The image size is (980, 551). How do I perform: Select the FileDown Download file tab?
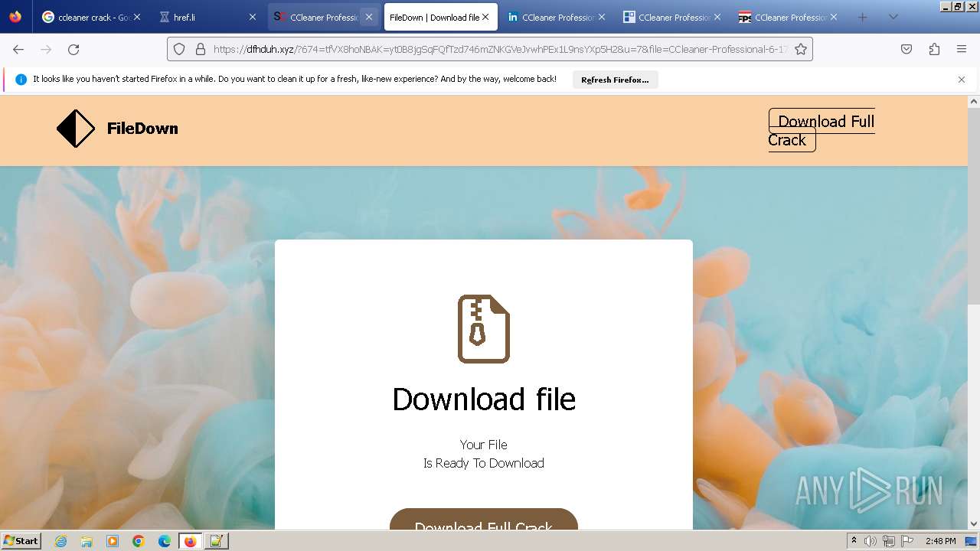[x=439, y=17]
